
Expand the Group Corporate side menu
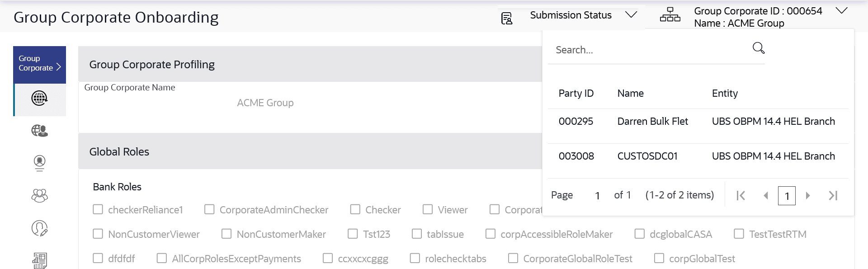tap(39, 63)
